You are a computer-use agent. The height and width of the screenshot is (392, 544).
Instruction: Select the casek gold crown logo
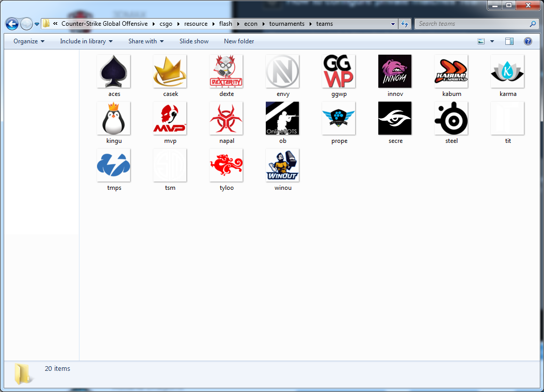(170, 71)
